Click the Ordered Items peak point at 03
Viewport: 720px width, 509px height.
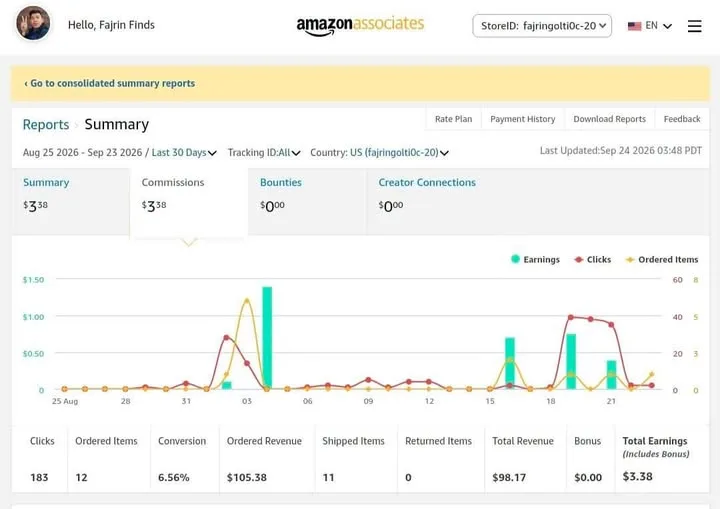247,300
